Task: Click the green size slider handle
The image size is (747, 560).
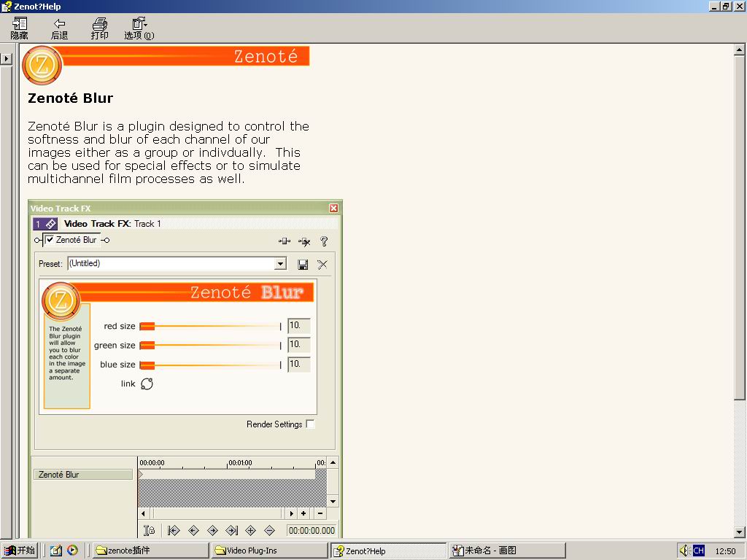Action: 147,345
